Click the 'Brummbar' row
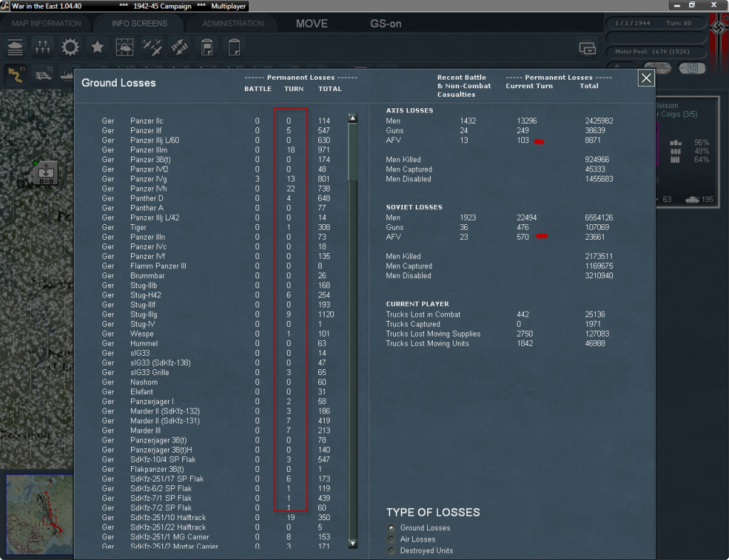 point(216,275)
